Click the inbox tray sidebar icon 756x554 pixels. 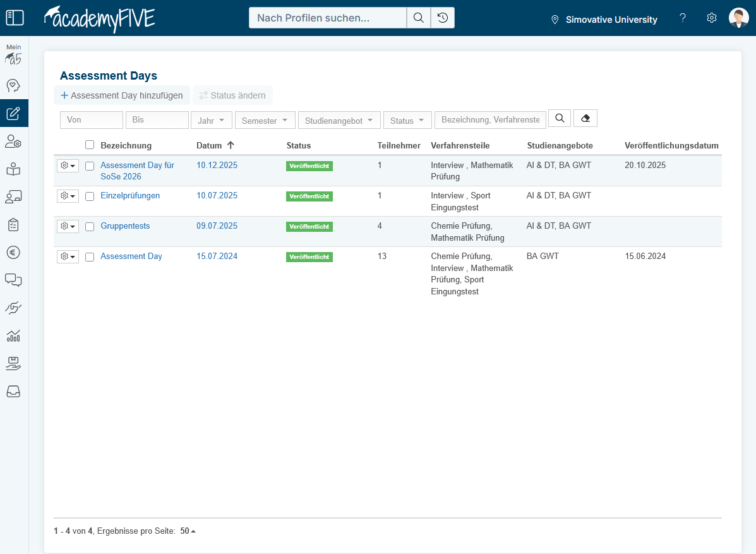tap(14, 392)
